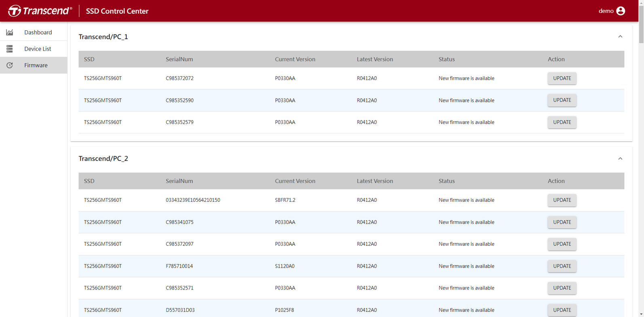
Task: Click the Firmware refresh icon in sidebar
Action: click(x=10, y=65)
